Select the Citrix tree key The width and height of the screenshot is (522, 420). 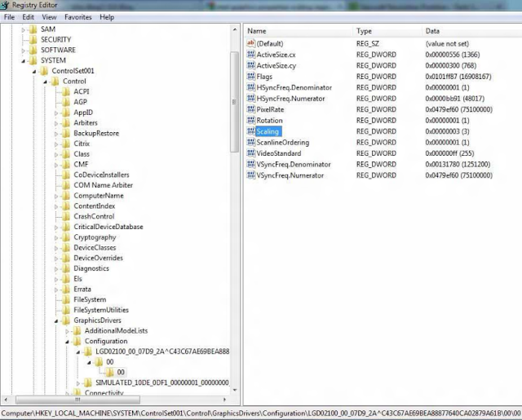pyautogui.click(x=82, y=144)
